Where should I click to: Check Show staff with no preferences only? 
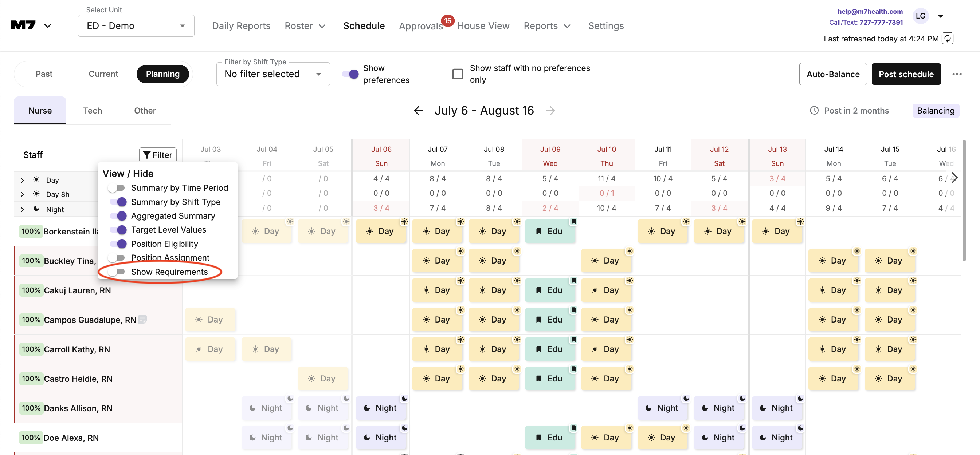(457, 74)
